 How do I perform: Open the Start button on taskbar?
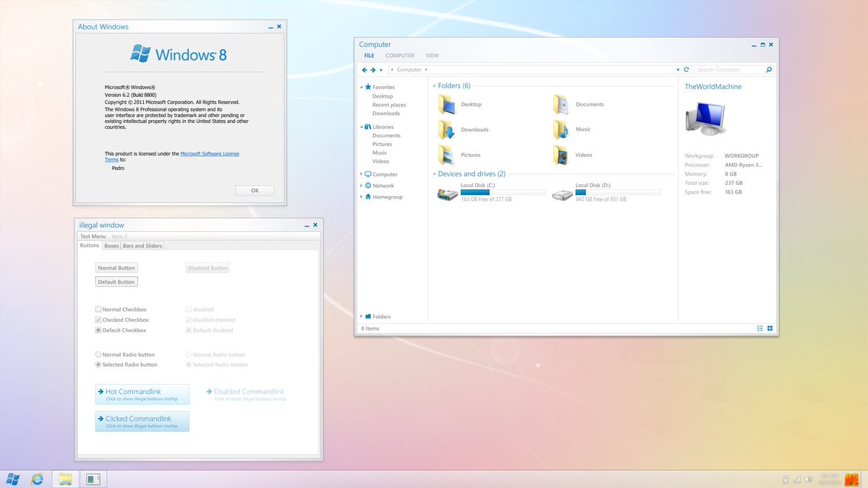(12, 479)
